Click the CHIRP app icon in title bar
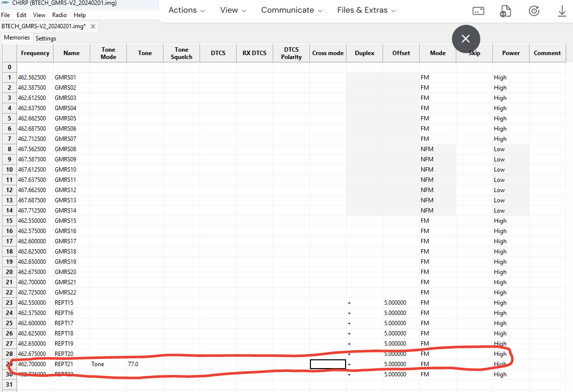Viewport: 573px width, 392px height. coord(5,3)
